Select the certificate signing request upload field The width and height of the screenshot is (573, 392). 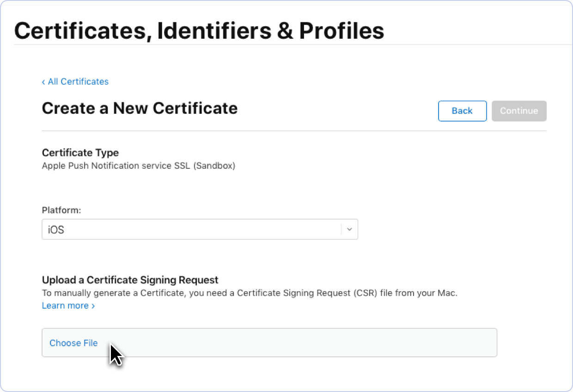269,343
